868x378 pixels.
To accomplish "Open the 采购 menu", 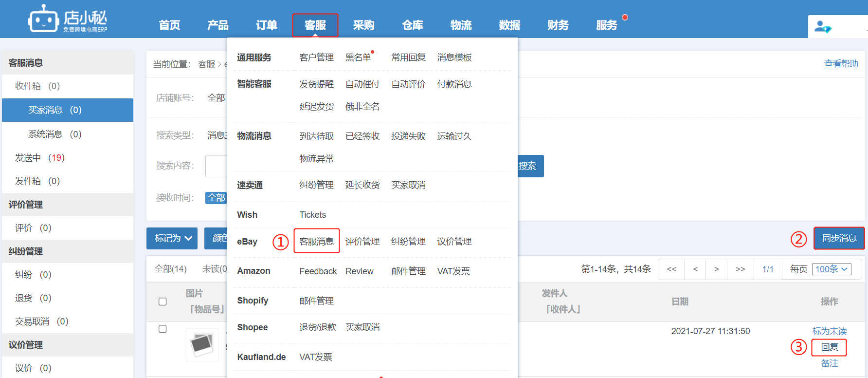I will (364, 25).
